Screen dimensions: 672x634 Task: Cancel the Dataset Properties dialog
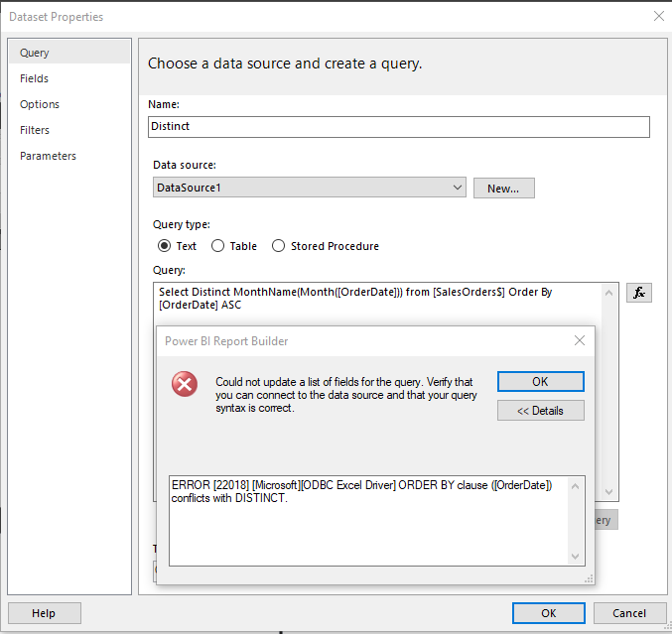[628, 613]
